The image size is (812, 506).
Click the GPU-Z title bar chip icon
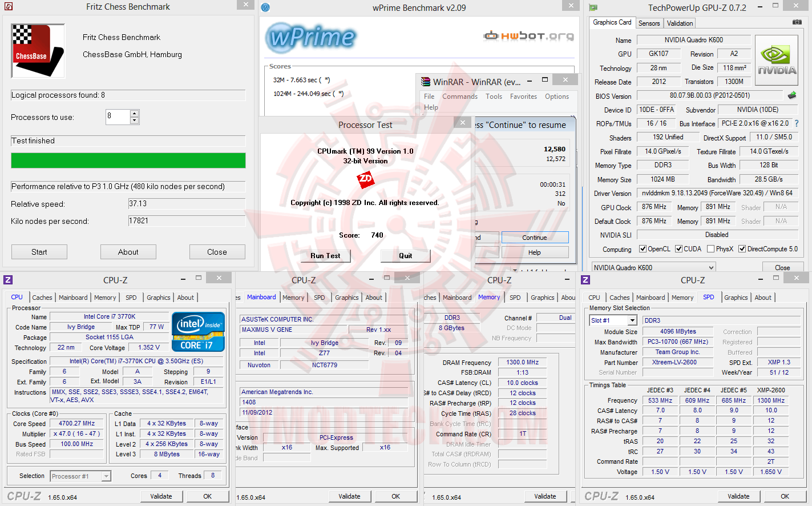(593, 7)
